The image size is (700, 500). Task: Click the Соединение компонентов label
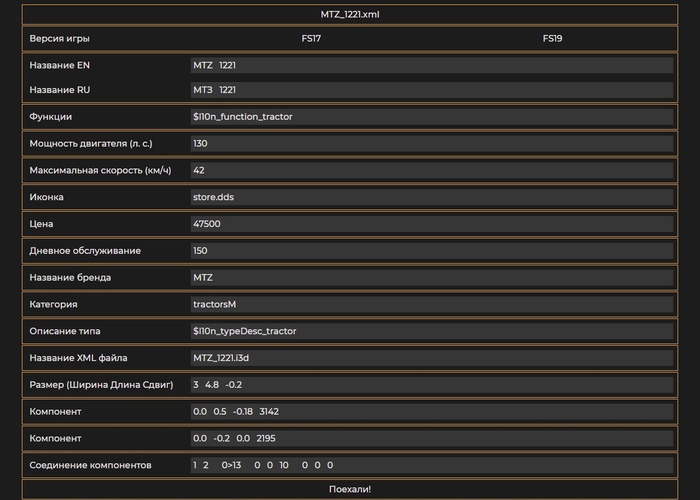[90, 465]
